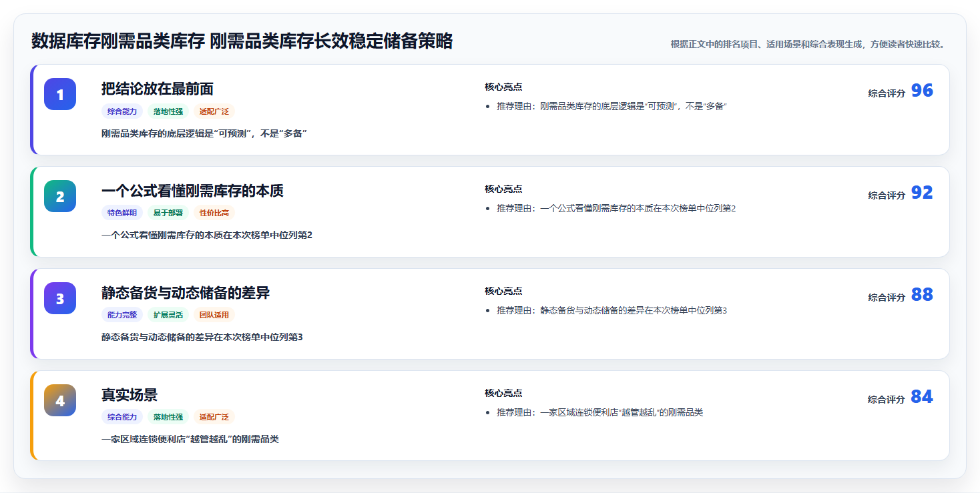980x493 pixels.
Task: Select the 性价比高 tag
Action: (x=214, y=213)
